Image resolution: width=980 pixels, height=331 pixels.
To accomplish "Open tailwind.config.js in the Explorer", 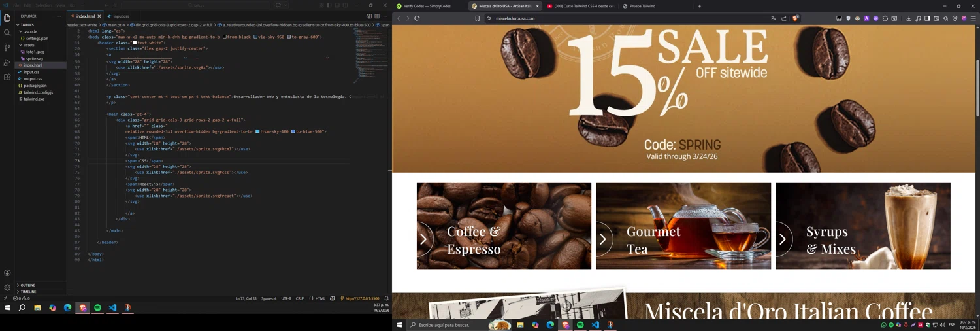I will click(x=38, y=92).
